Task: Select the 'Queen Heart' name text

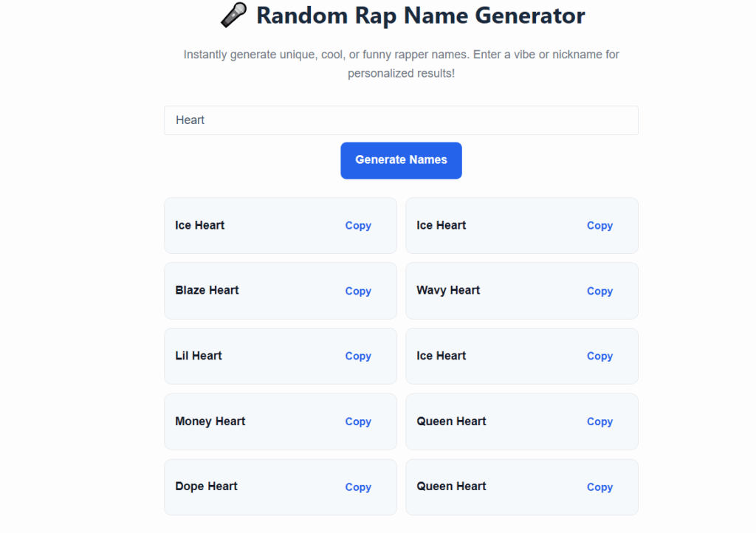Action: [x=451, y=422]
